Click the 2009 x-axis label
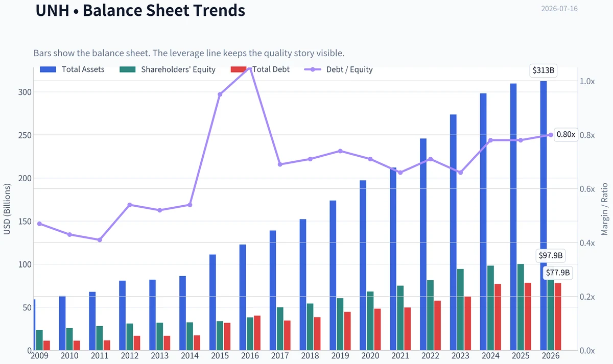This screenshot has height=364, width=613. point(39,355)
